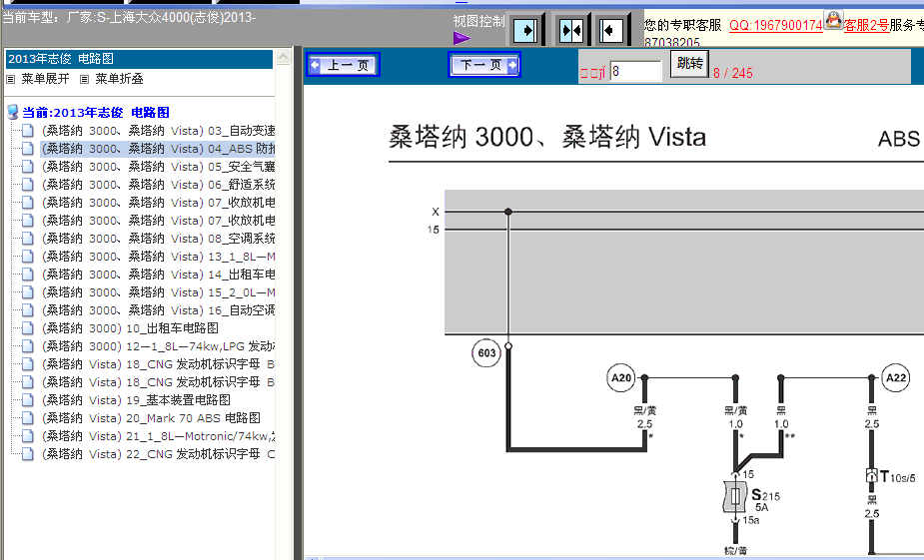Open tree item 19_基本装置电路图
This screenshot has height=560, width=924.
[x=136, y=400]
